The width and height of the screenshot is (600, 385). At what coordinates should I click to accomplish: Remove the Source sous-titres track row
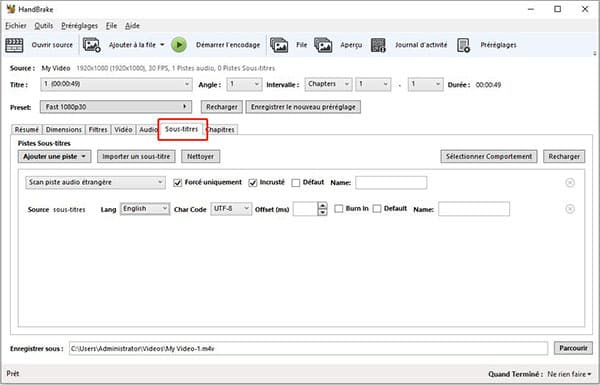coord(570,209)
